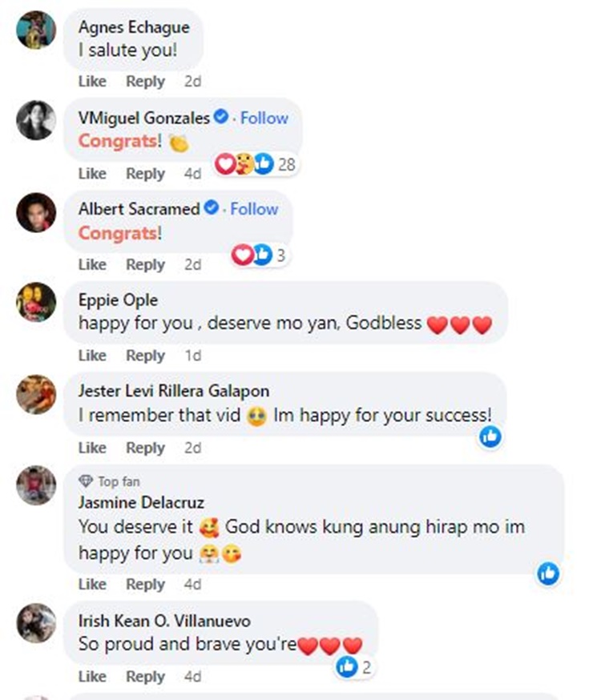View reactions on Albert Sacramed's comment
The image size is (601, 700).
click(258, 255)
